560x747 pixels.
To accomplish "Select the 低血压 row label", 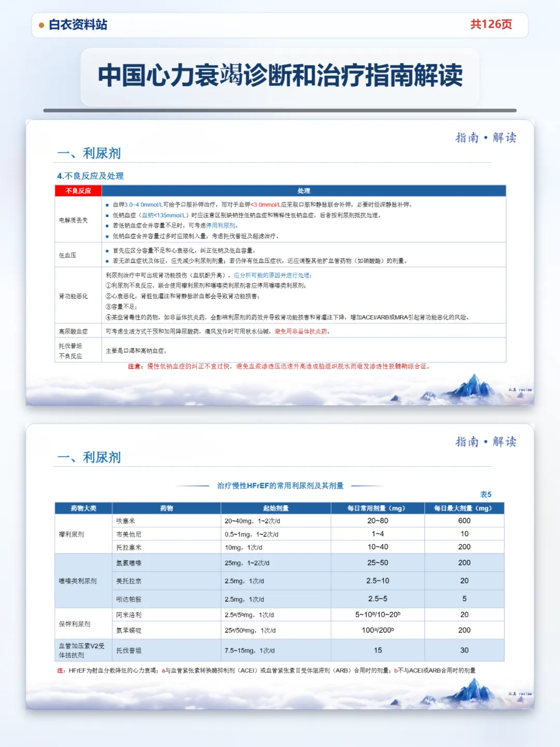I will pyautogui.click(x=67, y=255).
